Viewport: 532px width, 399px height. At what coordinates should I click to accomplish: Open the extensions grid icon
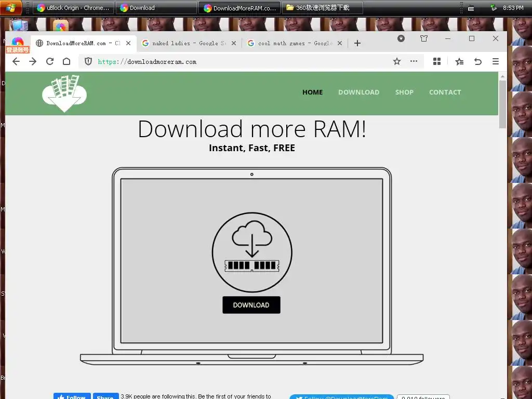click(x=437, y=61)
